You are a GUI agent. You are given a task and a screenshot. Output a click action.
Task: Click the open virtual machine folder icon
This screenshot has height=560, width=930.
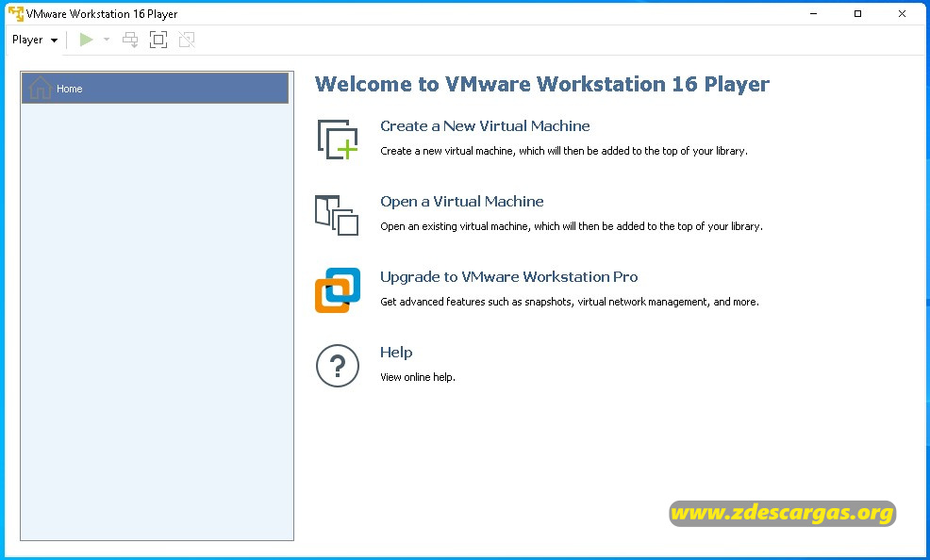tap(337, 215)
